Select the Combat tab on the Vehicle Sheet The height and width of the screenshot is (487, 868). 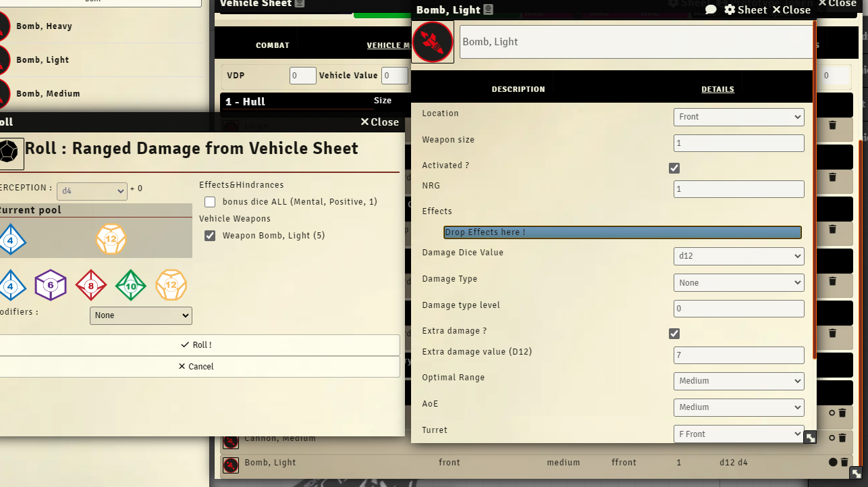tap(272, 45)
